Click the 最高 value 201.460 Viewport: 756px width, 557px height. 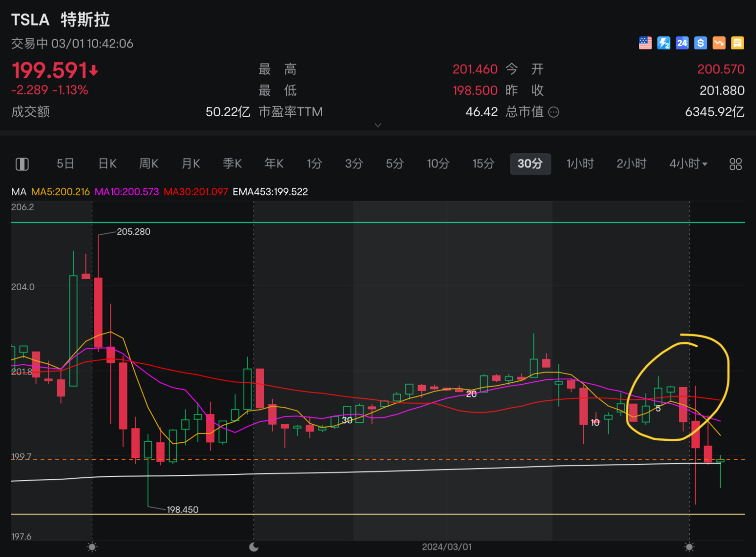coord(475,69)
